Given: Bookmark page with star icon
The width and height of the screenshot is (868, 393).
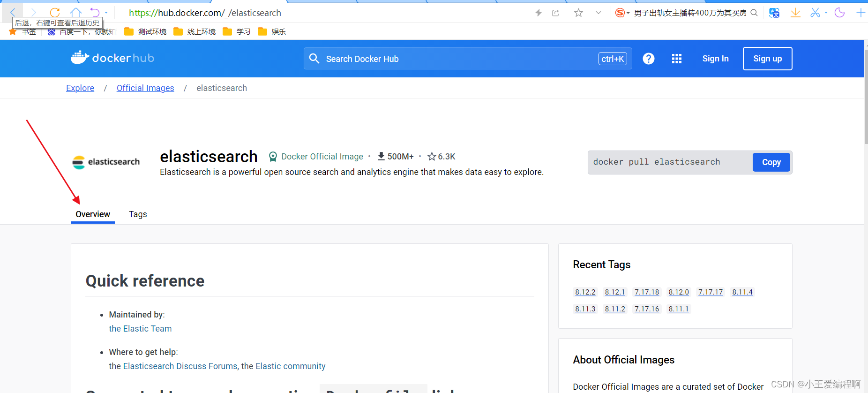Looking at the screenshot, I should (x=578, y=13).
